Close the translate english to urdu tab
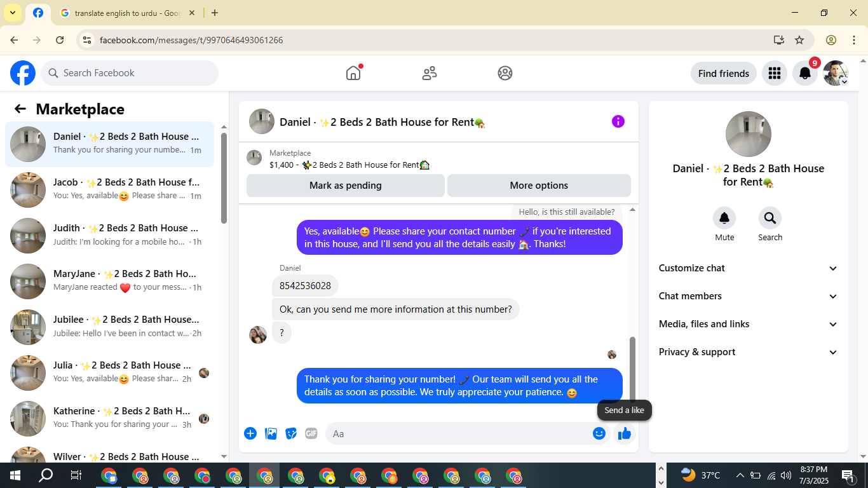This screenshot has width=868, height=488. coord(192,13)
